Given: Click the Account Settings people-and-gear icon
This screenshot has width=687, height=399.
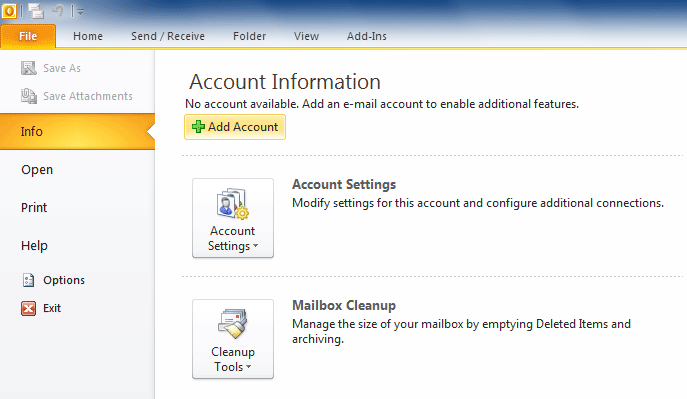Looking at the screenshot, I should coord(233,203).
